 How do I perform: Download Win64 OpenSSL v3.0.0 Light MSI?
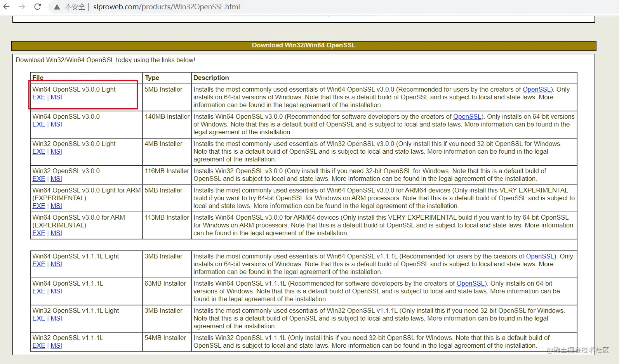[56, 97]
